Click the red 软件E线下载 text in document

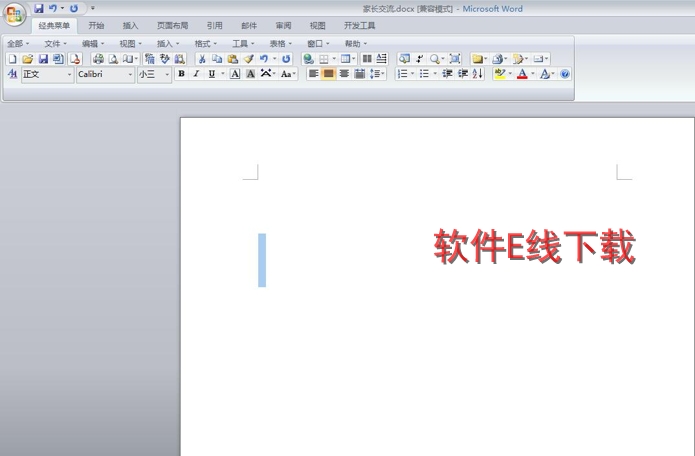(x=534, y=246)
